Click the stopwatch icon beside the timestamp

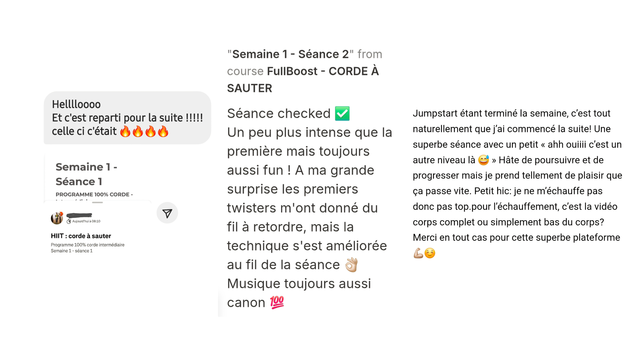pyautogui.click(x=69, y=222)
